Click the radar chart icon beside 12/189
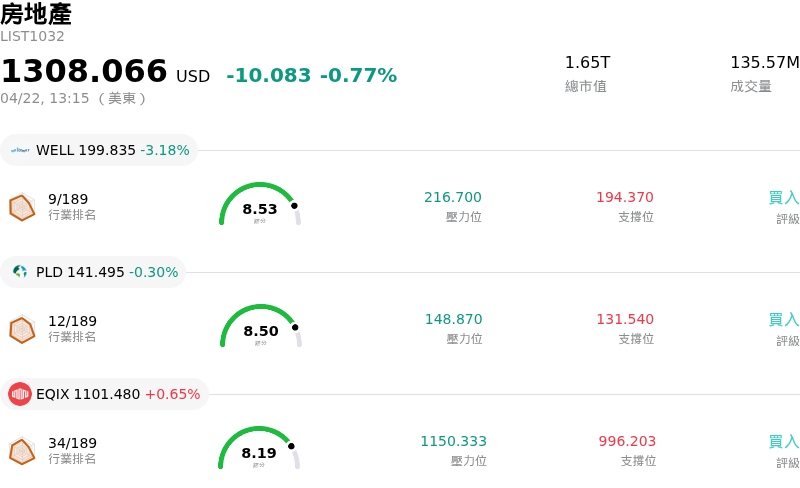 click(x=22, y=329)
